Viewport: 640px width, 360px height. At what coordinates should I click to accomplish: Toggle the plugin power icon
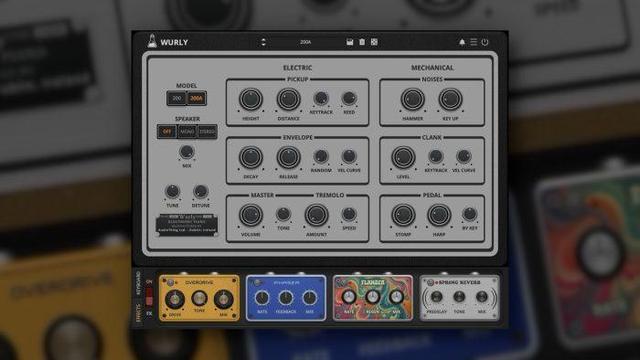484,42
